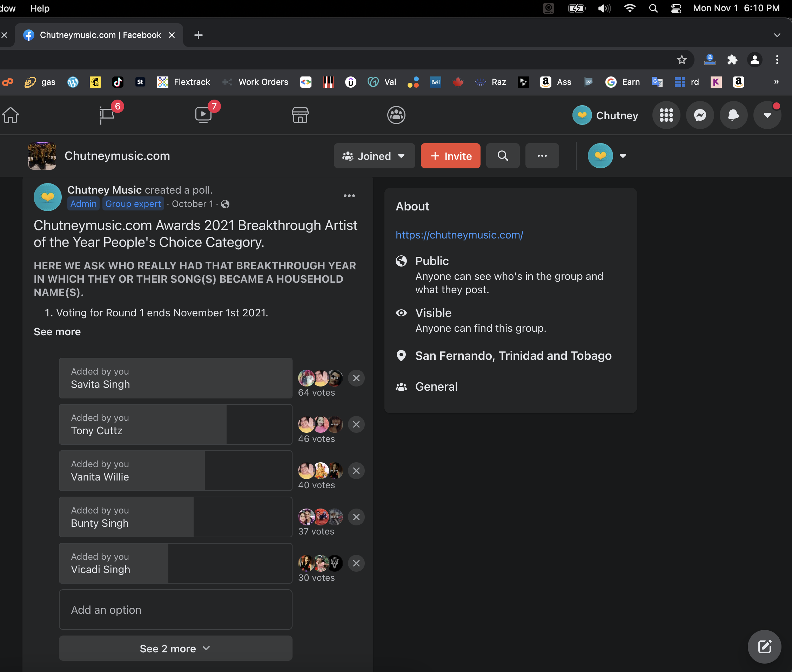This screenshot has height=672, width=792.
Task: Click the red Invite button
Action: (x=450, y=156)
